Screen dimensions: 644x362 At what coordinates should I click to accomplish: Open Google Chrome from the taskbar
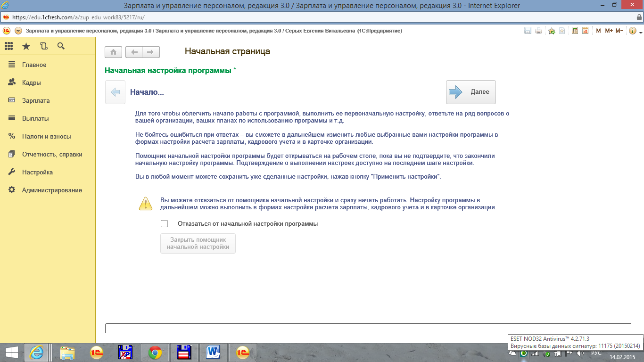pyautogui.click(x=155, y=353)
